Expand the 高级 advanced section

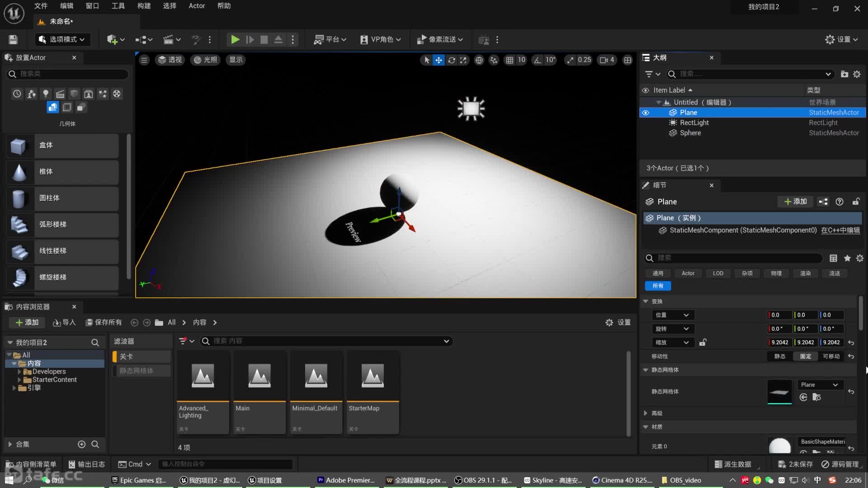pos(646,413)
